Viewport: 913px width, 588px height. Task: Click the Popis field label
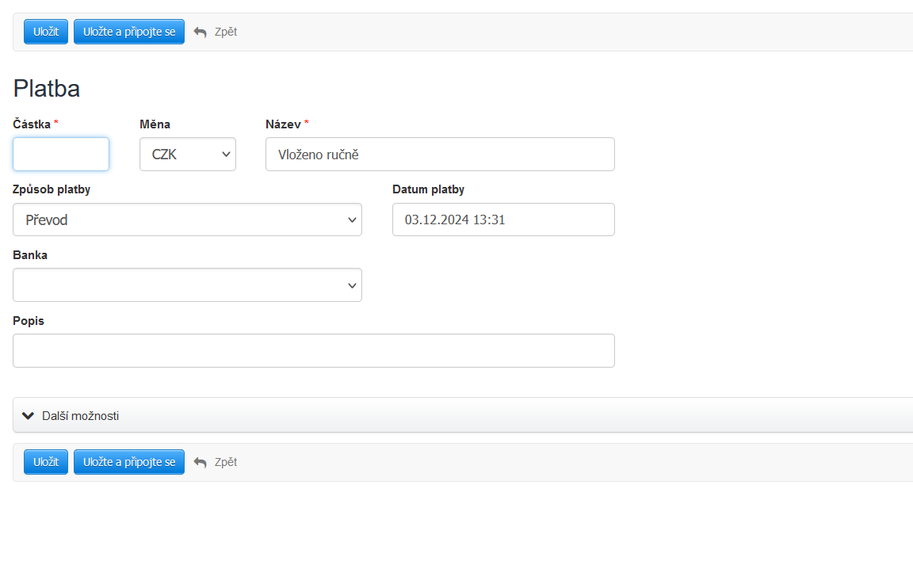pyautogui.click(x=29, y=321)
